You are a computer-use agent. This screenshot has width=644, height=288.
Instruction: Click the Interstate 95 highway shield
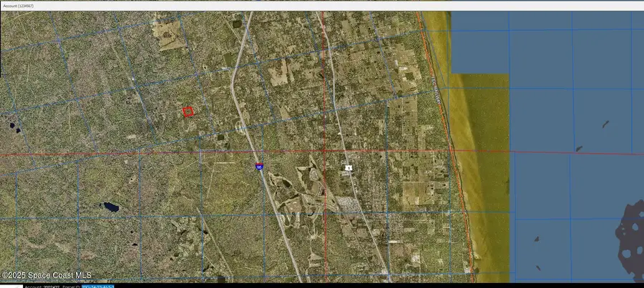[x=259, y=166]
